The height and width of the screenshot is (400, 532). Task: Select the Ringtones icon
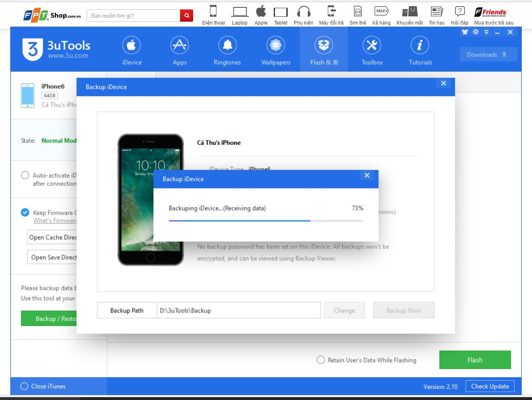point(227,50)
